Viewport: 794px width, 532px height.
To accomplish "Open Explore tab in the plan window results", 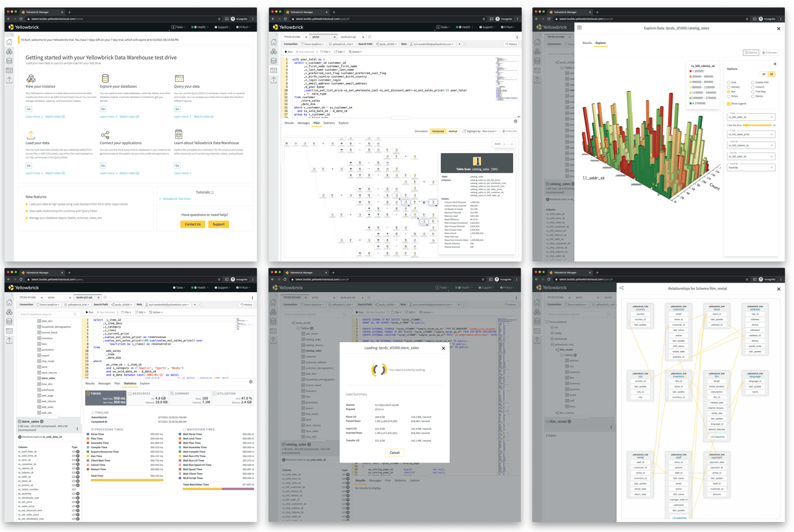I will [x=344, y=123].
